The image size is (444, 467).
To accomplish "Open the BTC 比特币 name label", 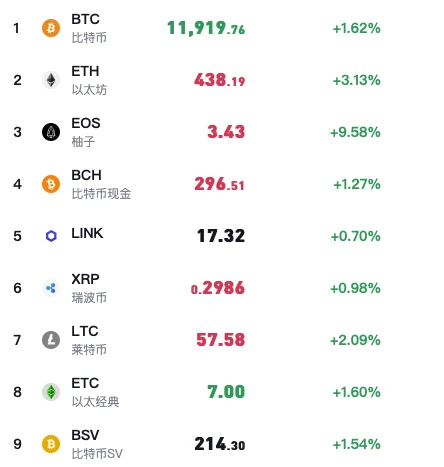I will 89,28.
